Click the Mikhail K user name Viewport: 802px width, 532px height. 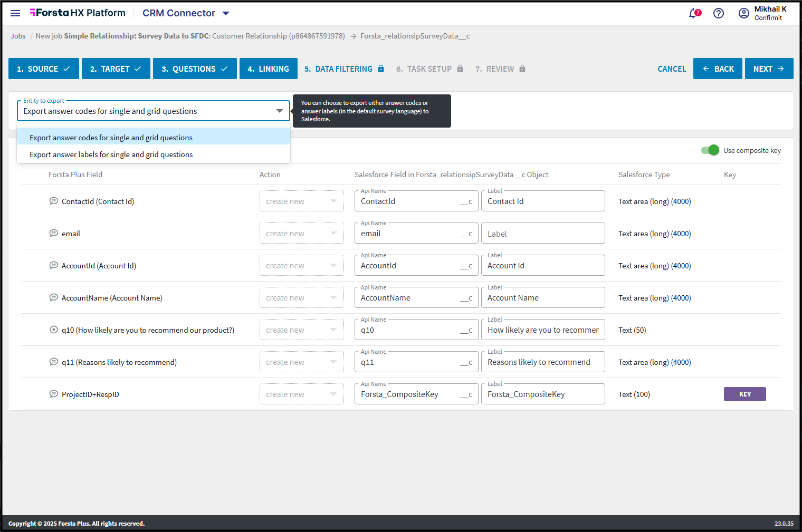(770, 9)
